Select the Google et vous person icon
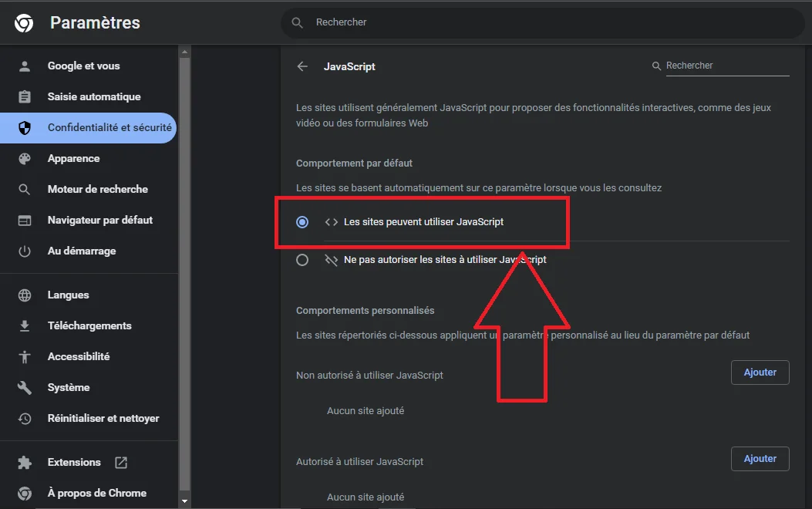Image resolution: width=812 pixels, height=509 pixels. [23, 66]
